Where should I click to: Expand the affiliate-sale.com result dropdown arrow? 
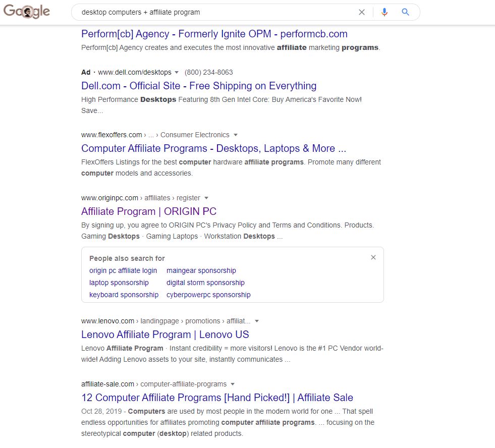click(x=233, y=384)
